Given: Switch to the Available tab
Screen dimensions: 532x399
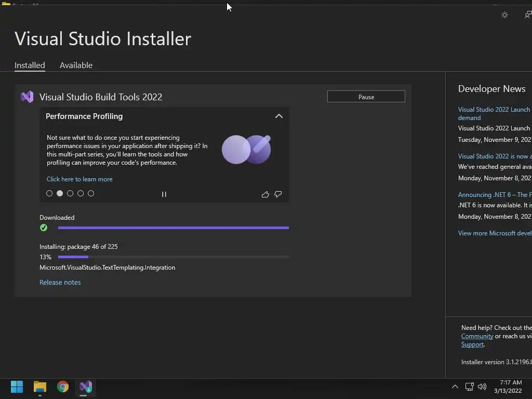Looking at the screenshot, I should coord(76,65).
